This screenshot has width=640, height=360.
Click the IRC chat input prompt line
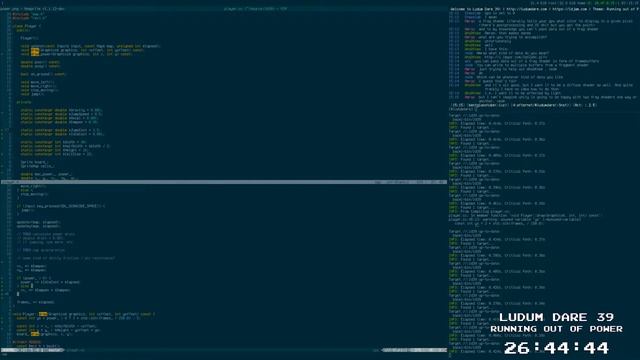463,109
